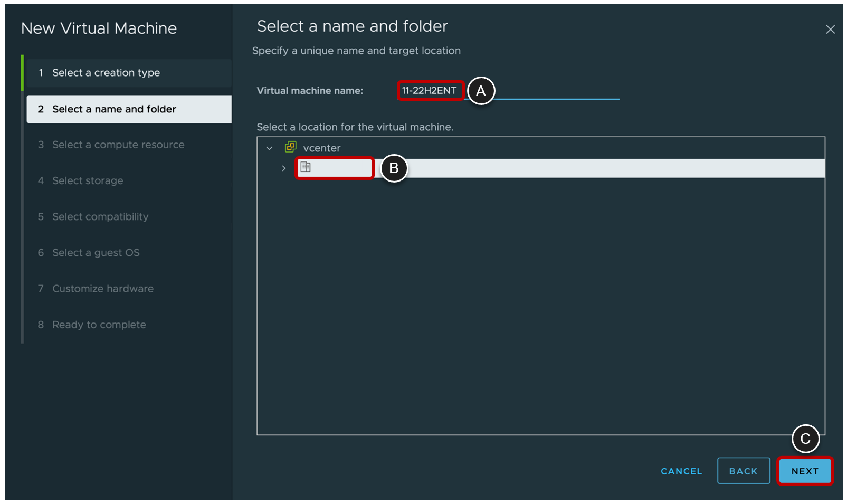Edit the virtual machine name 11-22H2ENT
Viewport: 847px width, 504px height.
(430, 90)
